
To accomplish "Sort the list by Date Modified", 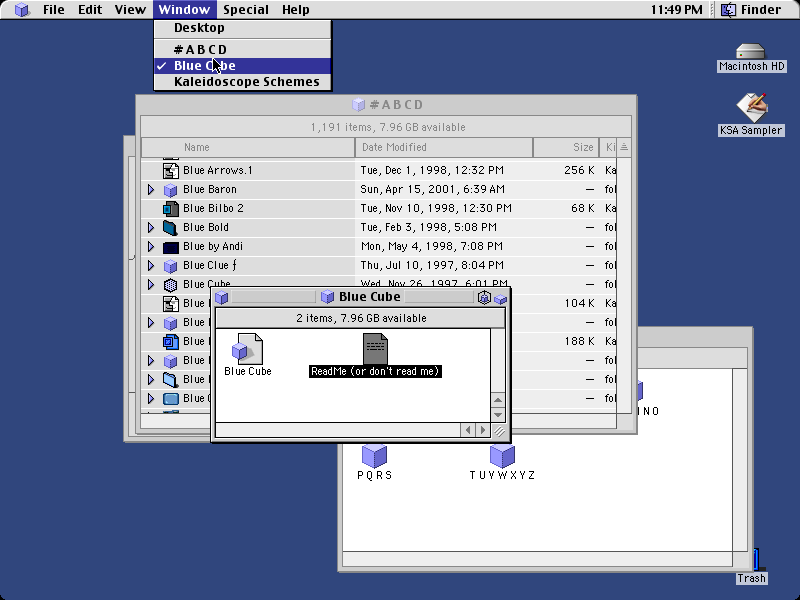I will [444, 147].
